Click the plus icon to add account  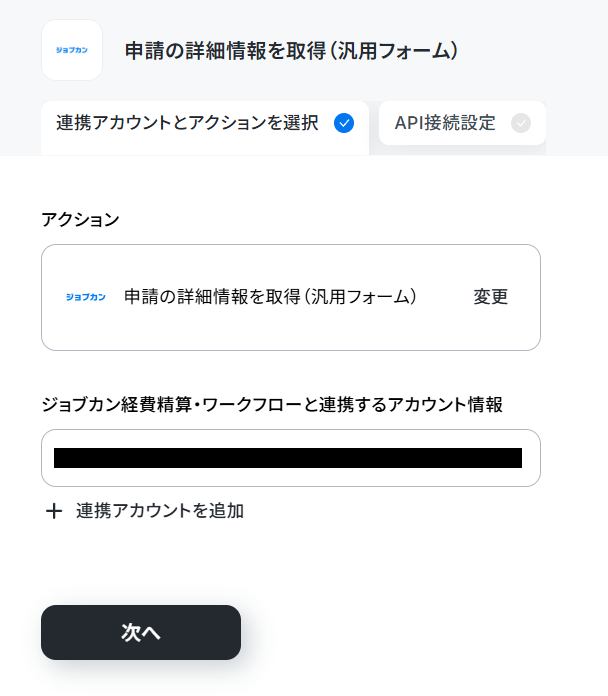point(54,511)
